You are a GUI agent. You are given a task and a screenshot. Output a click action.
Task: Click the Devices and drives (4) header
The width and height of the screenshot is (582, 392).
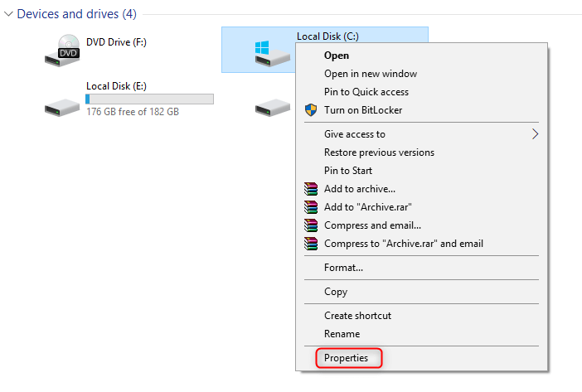[77, 14]
